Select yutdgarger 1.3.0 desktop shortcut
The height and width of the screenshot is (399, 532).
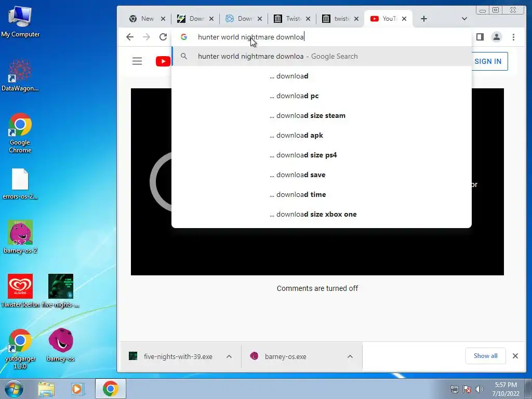[20, 349]
